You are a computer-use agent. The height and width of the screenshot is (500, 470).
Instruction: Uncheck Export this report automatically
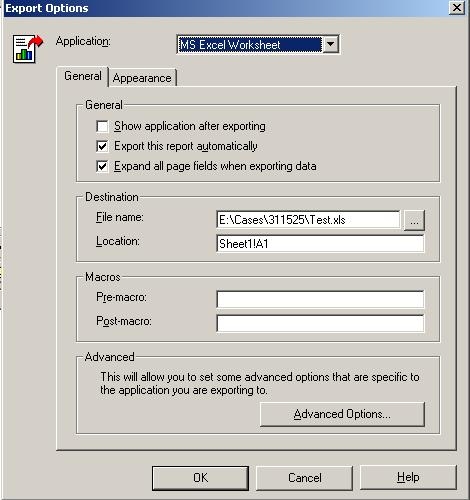(x=102, y=146)
